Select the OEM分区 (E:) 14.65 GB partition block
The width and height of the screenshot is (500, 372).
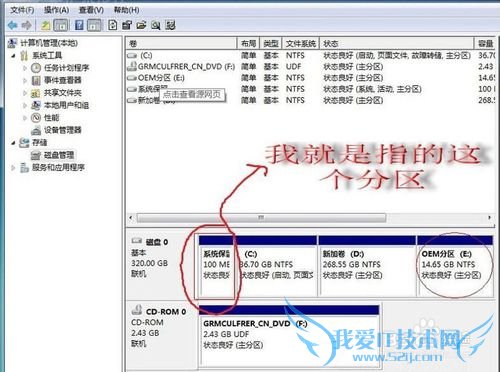[455, 266]
